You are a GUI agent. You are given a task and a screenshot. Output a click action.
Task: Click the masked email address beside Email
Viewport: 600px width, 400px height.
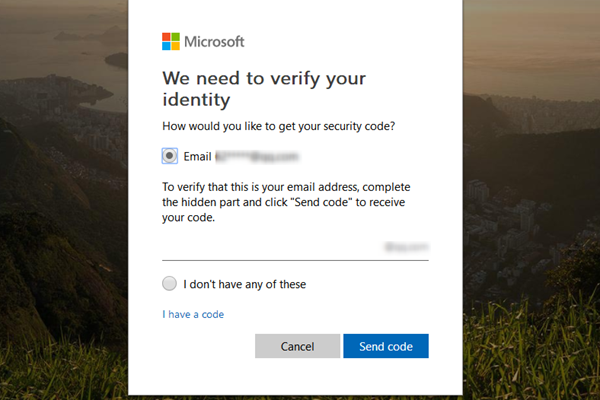[x=258, y=157]
